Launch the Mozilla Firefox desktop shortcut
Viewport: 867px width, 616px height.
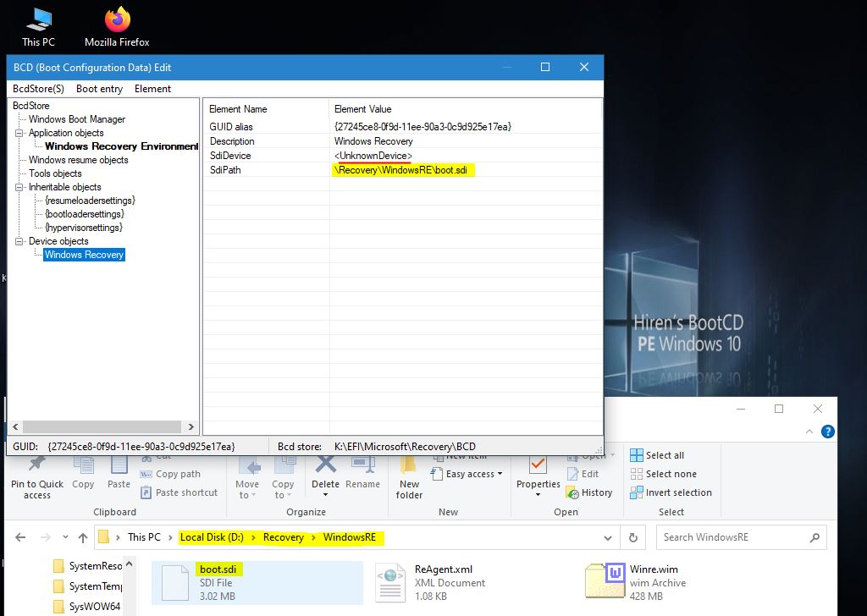click(x=117, y=25)
